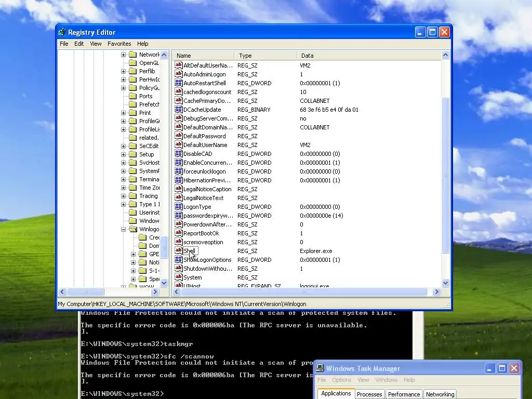Expand the SeCEdit registry key
532x399 pixels.
coord(124,146)
